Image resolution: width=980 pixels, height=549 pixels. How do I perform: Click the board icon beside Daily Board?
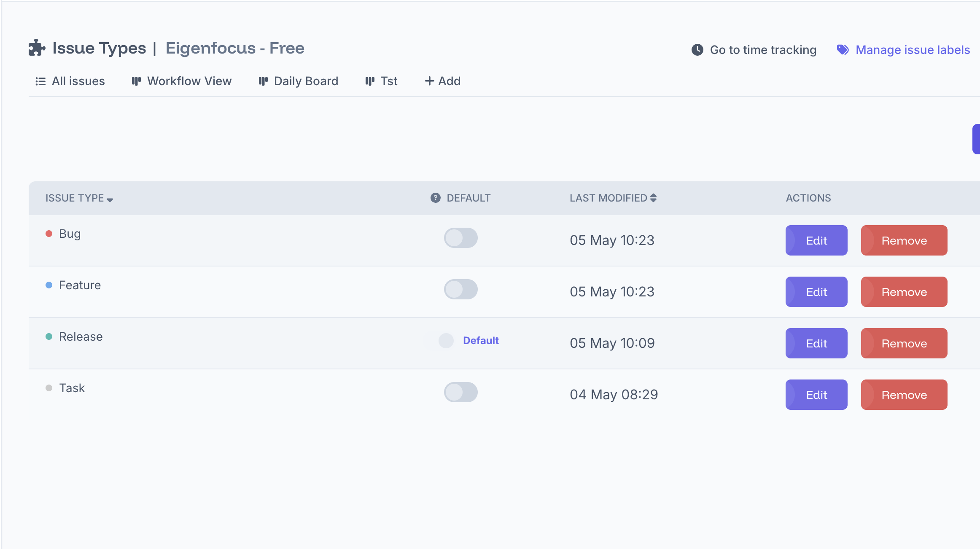tap(263, 81)
